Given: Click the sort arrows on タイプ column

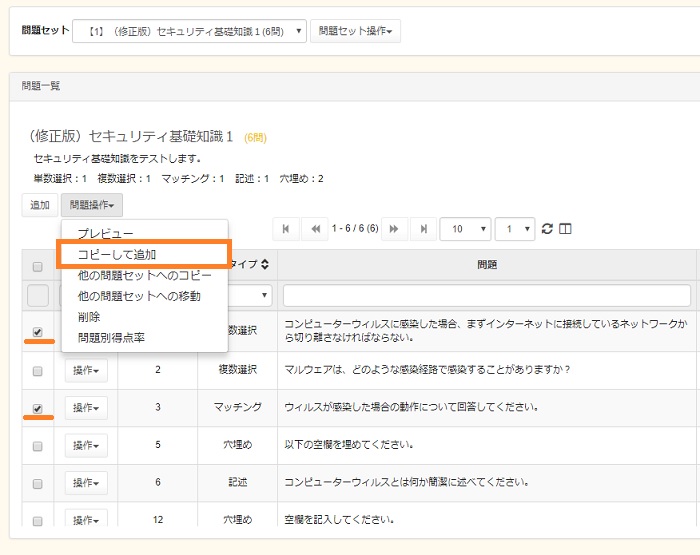Looking at the screenshot, I should pyautogui.click(x=265, y=265).
